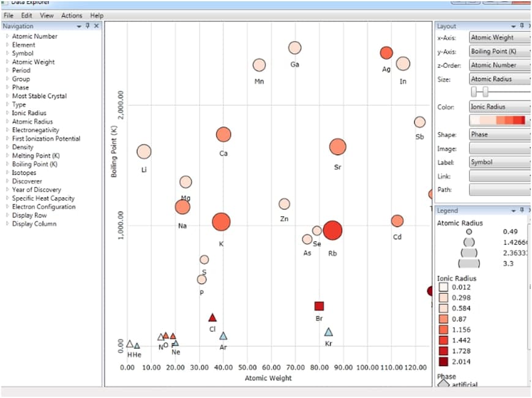
Task: Pin the Legend panel
Action: (x=522, y=210)
